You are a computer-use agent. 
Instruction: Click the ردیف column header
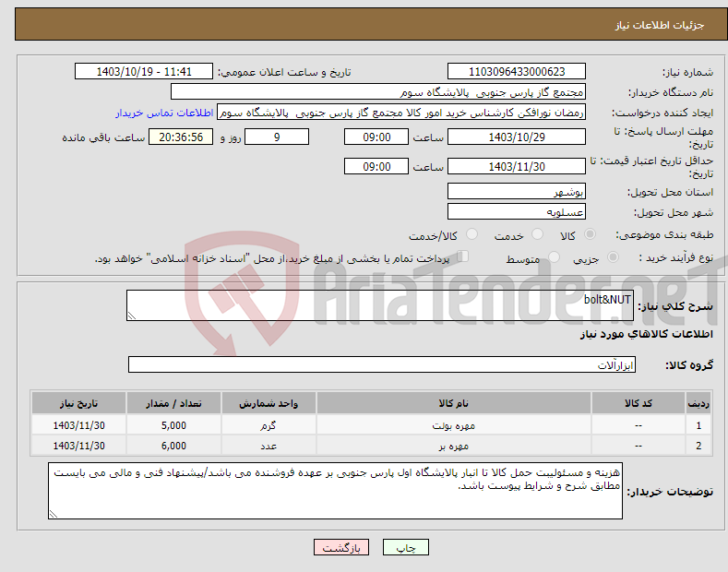point(698,403)
